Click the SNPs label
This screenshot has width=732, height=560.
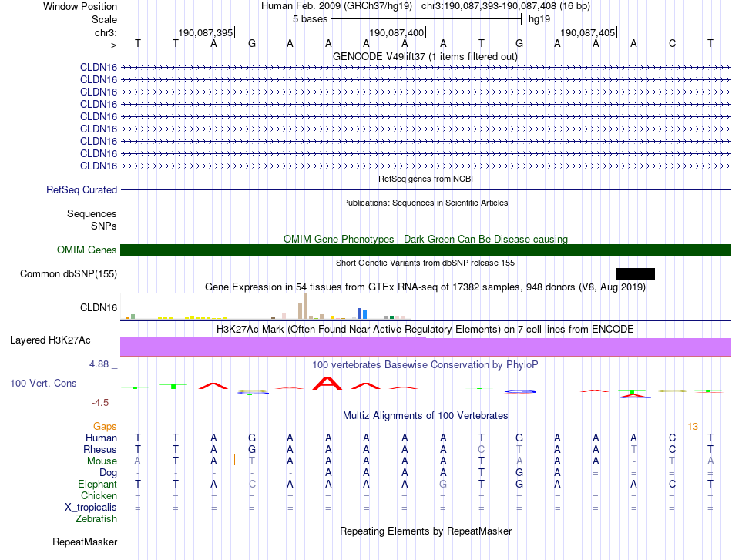click(104, 226)
